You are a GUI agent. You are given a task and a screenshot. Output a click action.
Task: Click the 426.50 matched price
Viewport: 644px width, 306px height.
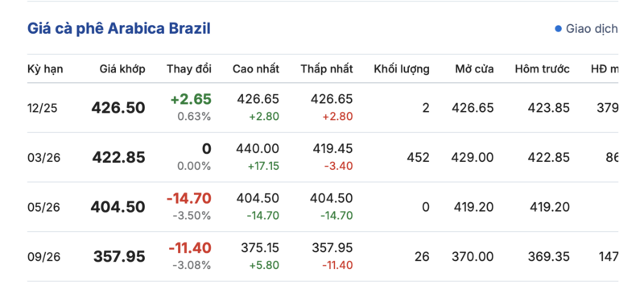[118, 108]
